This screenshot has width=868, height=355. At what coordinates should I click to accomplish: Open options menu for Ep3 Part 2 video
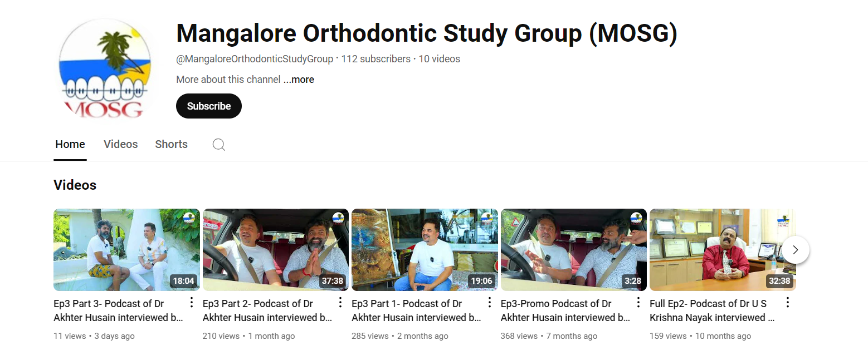pyautogui.click(x=340, y=302)
